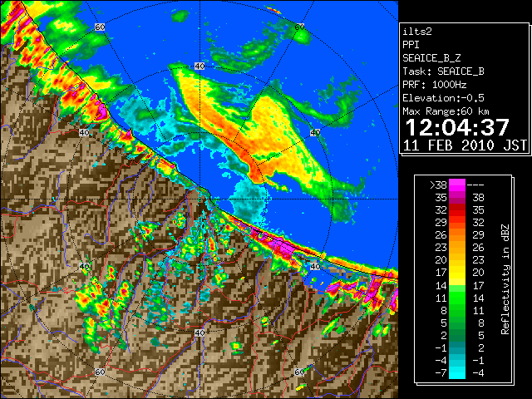Click the "SEAICE_B_Z" product name

pyautogui.click(x=431, y=58)
